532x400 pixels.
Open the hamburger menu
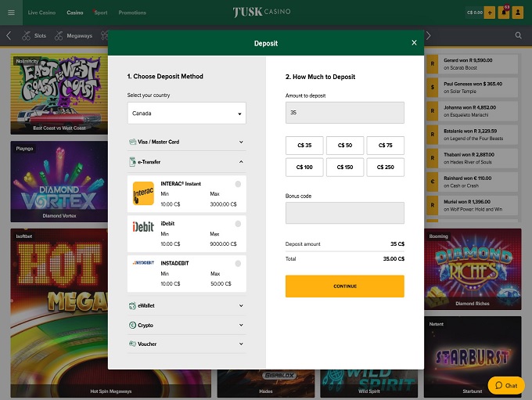coord(11,13)
